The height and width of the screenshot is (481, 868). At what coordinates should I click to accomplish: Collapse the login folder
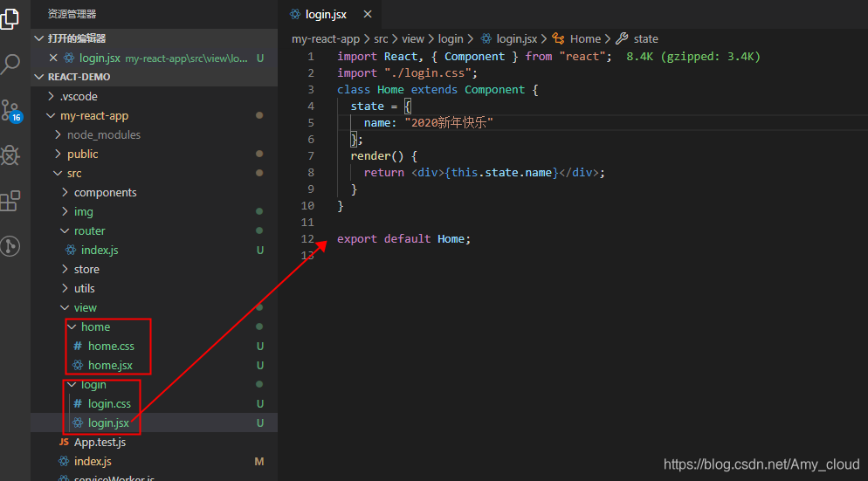[x=72, y=384]
